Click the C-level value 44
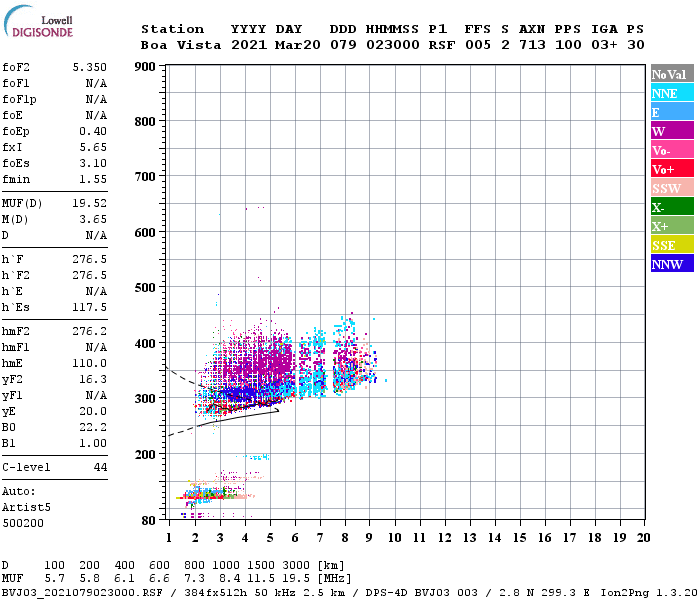Screen dimensions: 700x600 coord(100,467)
